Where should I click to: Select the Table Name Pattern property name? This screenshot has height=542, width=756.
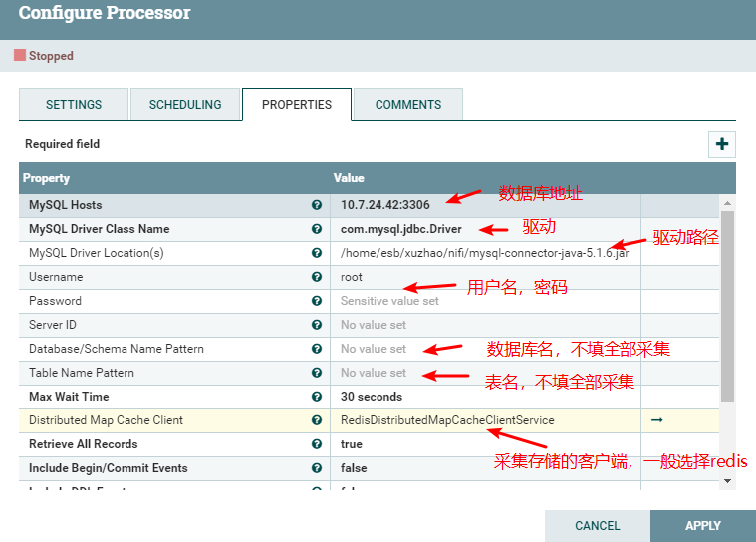point(82,373)
